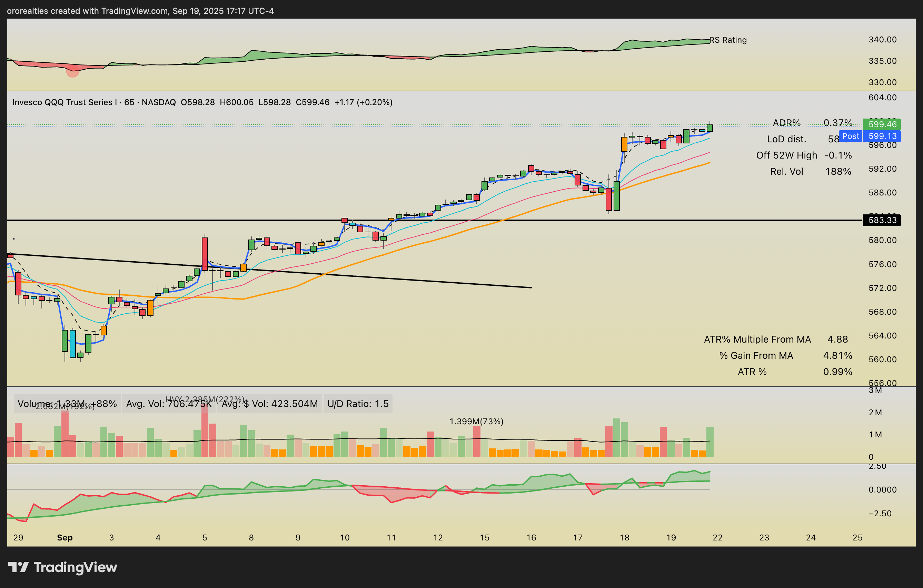The height and width of the screenshot is (588, 923).
Task: Select the Volume 1.33M legend box
Action: tap(67, 404)
